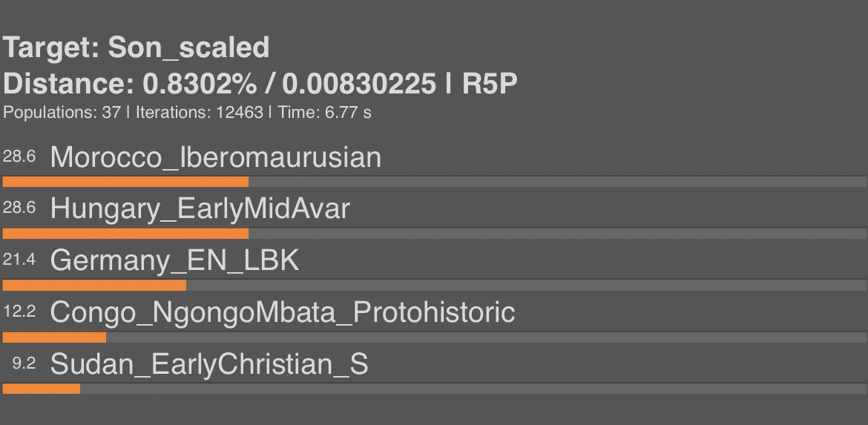The image size is (868, 425).
Task: Click the Congo_NgongoMbata_Protohistoric label
Action: point(283,313)
